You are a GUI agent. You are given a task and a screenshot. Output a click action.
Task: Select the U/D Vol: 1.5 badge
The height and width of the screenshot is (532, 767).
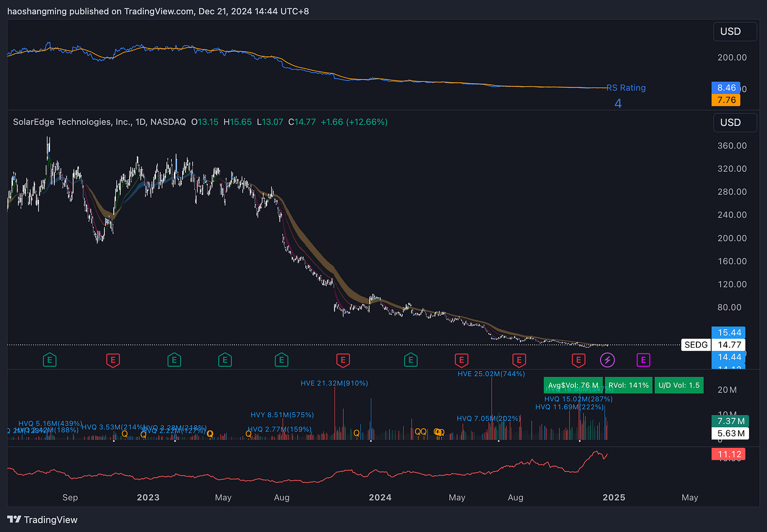pos(679,386)
